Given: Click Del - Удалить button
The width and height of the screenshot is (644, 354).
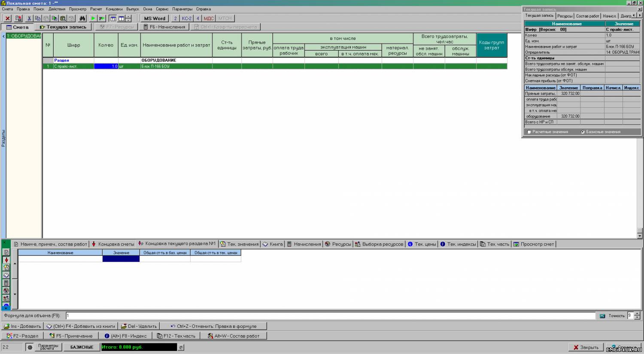Looking at the screenshot, I should pyautogui.click(x=139, y=326).
